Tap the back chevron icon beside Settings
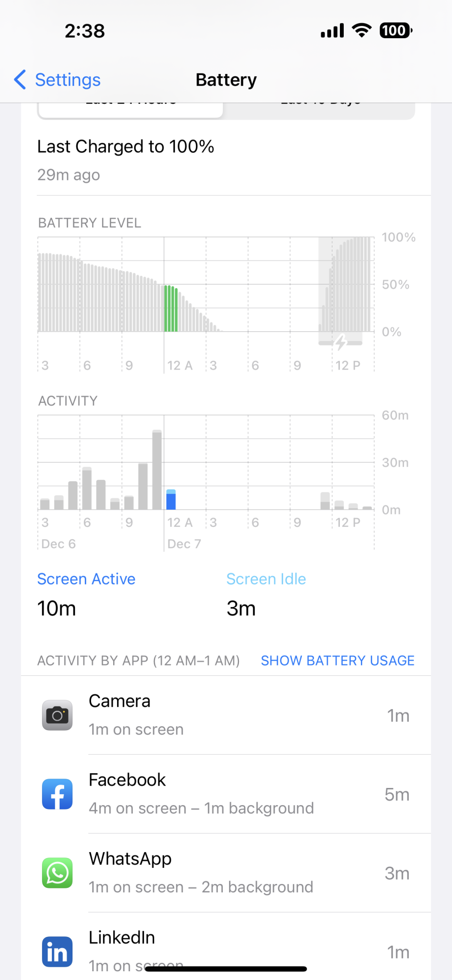 point(20,79)
